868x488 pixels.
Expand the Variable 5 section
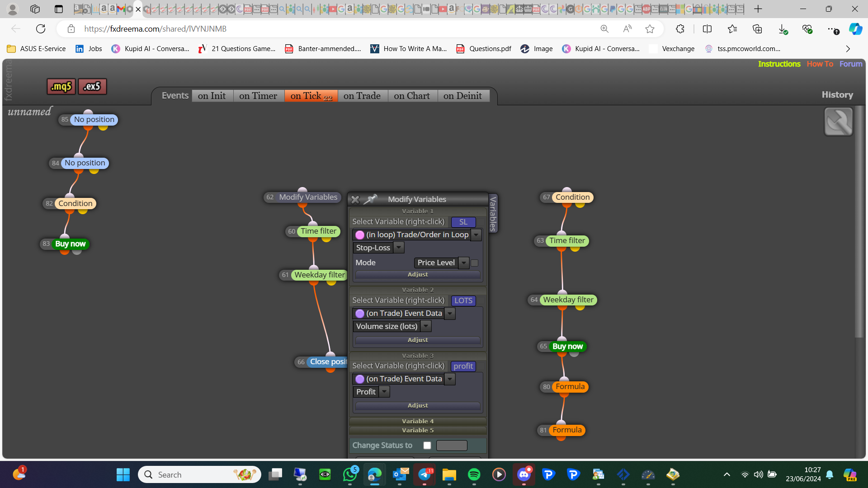tap(418, 431)
